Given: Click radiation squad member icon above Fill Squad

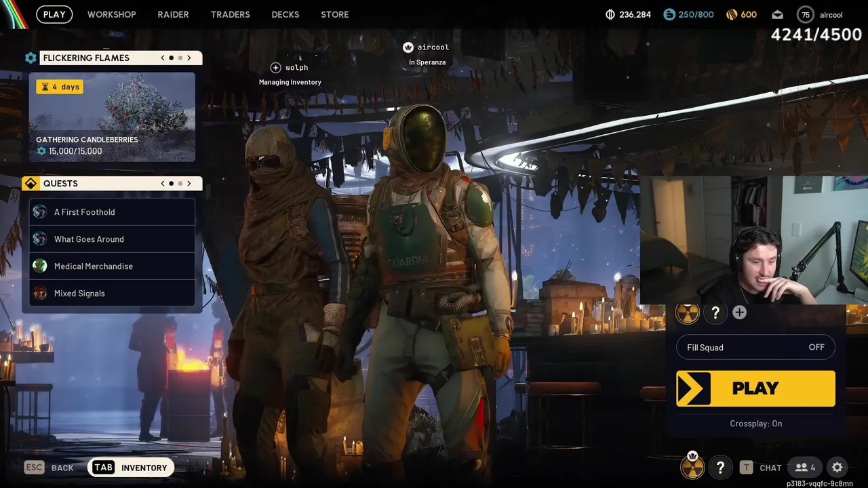Looking at the screenshot, I should (688, 313).
